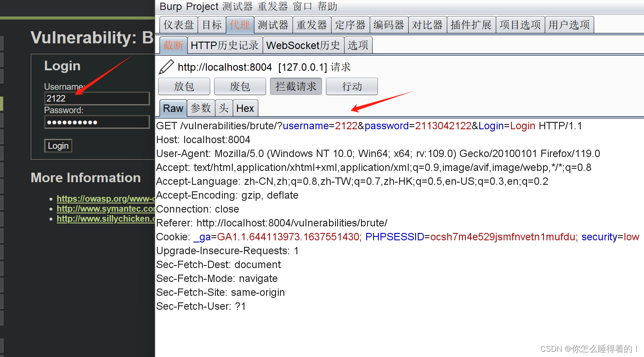The width and height of the screenshot is (644, 357).
Task: Click the pencil edit icon beside the request URL
Action: (166, 67)
